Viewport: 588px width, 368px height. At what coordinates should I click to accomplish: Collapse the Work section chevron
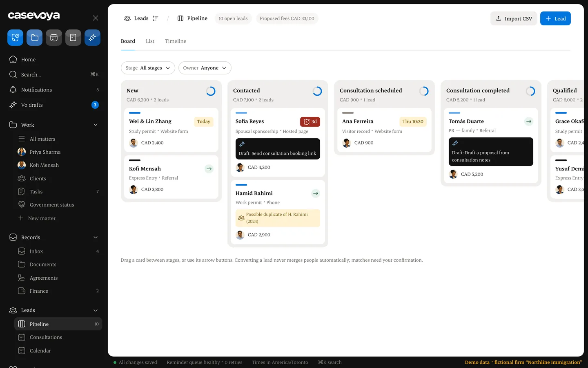96,125
